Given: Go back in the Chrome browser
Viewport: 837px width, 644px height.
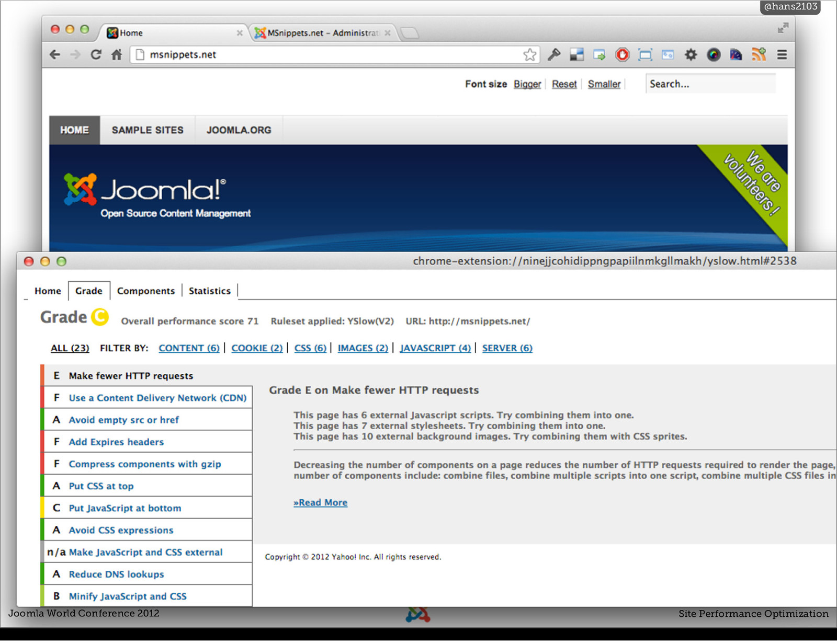Looking at the screenshot, I should 55,54.
